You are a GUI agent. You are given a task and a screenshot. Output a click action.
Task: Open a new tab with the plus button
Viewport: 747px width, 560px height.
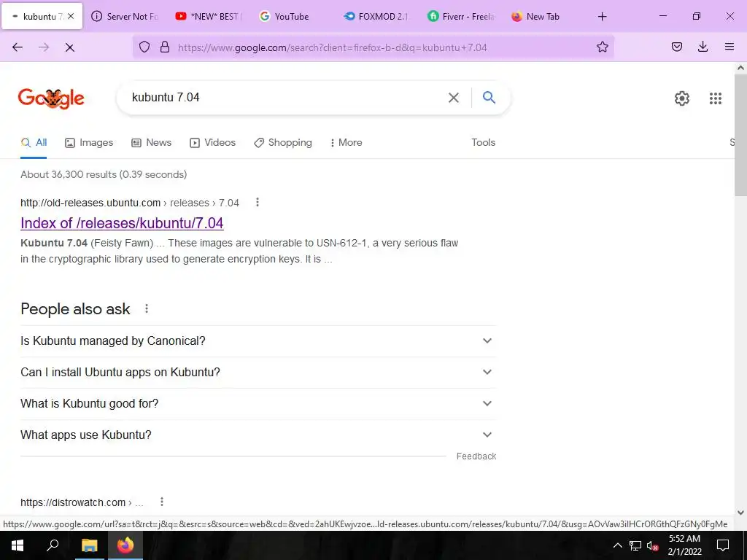602,17
